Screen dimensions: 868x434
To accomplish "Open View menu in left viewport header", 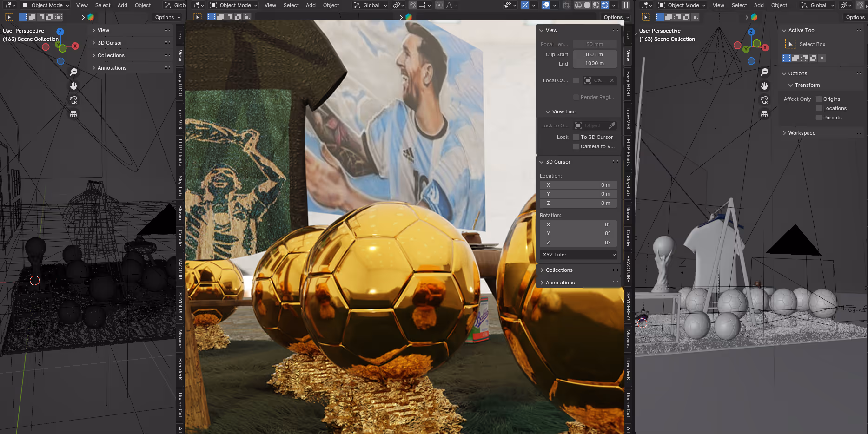I will click(x=82, y=5).
